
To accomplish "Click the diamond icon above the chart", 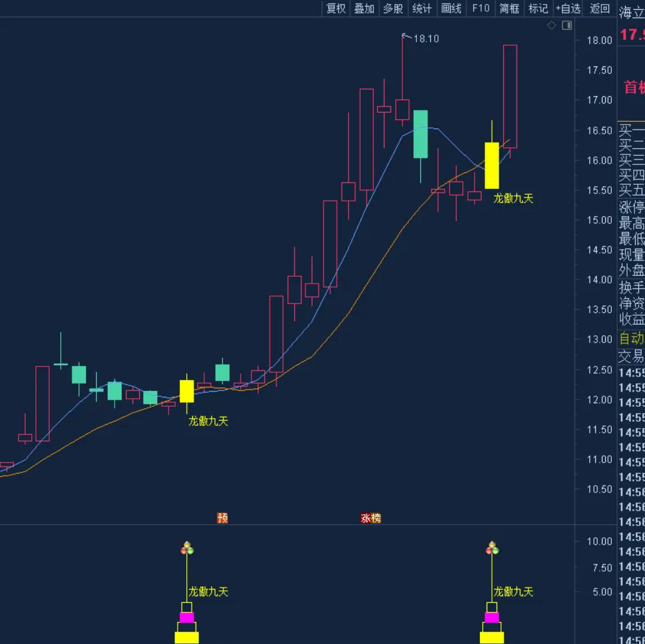I will 552,25.
